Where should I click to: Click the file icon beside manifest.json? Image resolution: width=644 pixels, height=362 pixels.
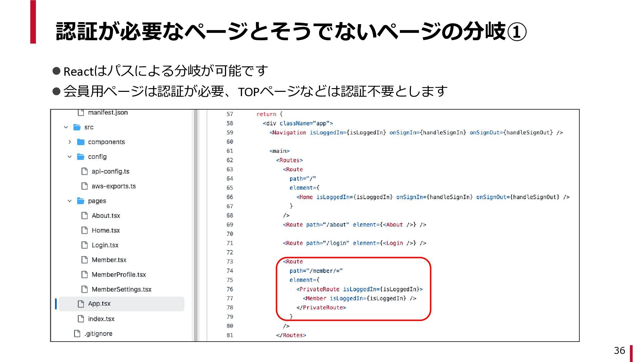click(81, 113)
